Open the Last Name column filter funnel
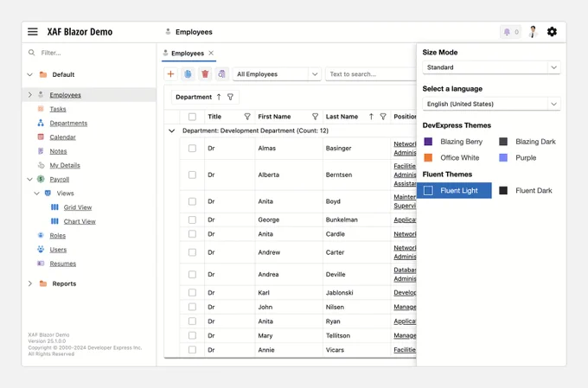Image resolution: width=588 pixels, height=388 pixels. click(383, 117)
